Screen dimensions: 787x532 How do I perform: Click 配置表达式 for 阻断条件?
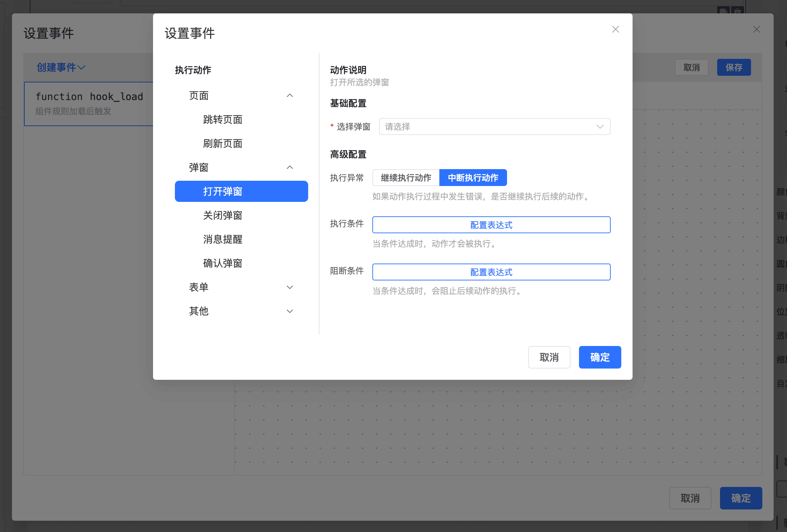(x=491, y=272)
